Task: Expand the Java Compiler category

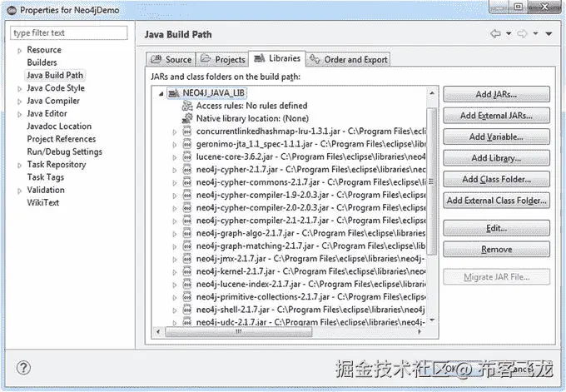Action: [19, 102]
